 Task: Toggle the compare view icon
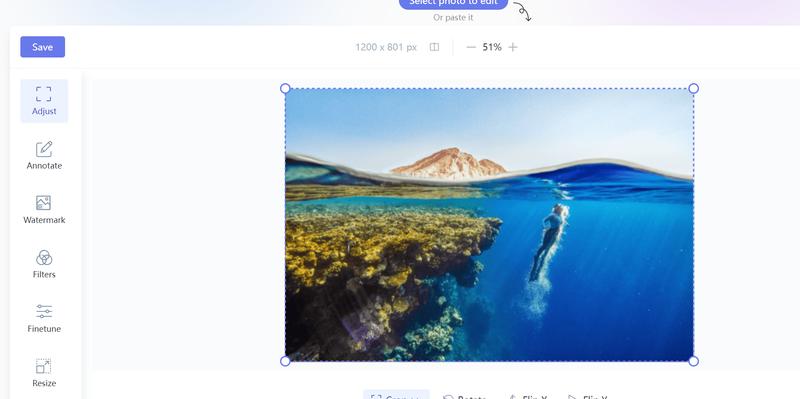(x=434, y=47)
